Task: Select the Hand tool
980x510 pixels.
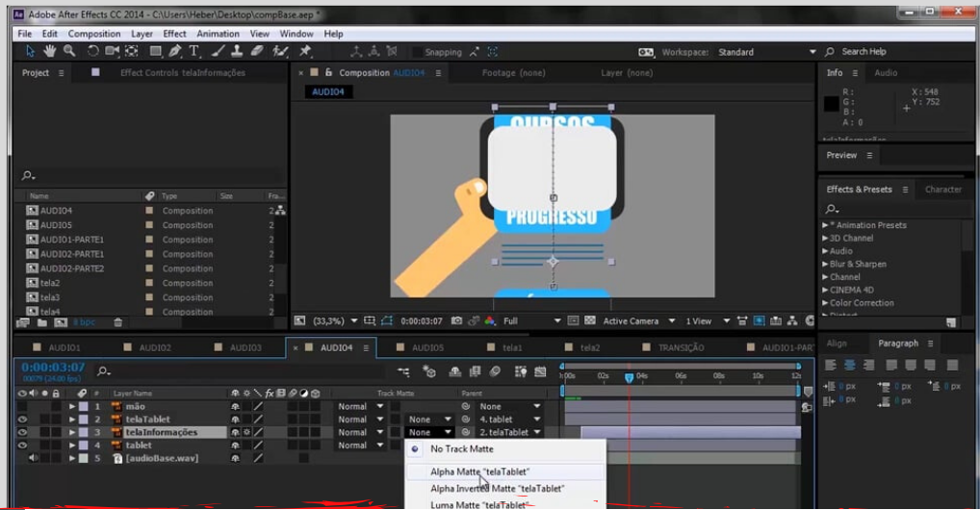Action: coord(49,51)
